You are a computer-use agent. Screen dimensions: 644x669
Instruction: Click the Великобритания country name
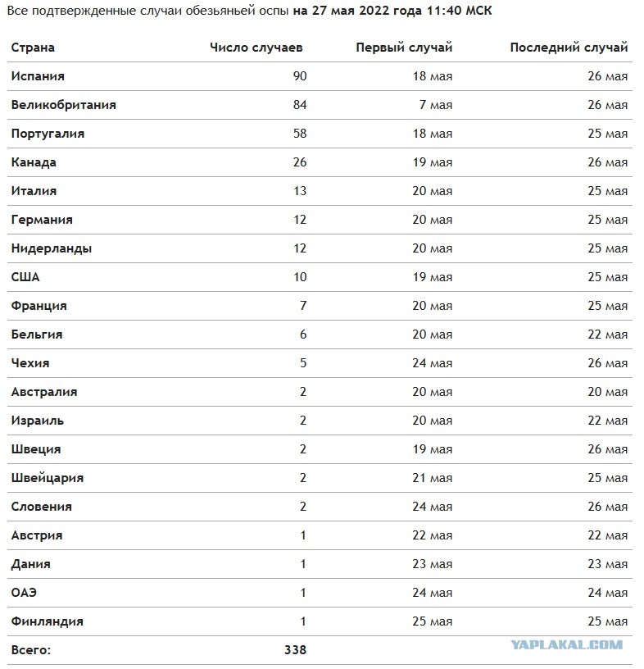click(64, 105)
